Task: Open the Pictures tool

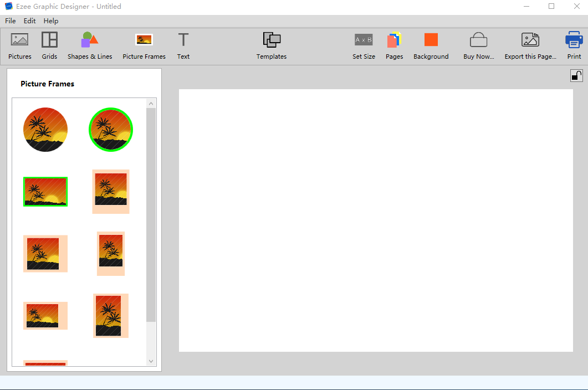Action: [x=20, y=45]
